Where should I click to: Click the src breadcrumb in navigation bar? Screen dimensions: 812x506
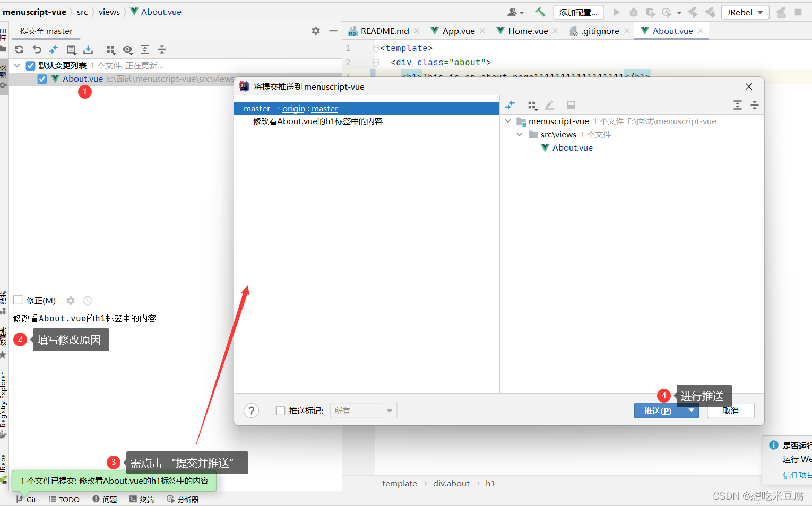pyautogui.click(x=82, y=12)
